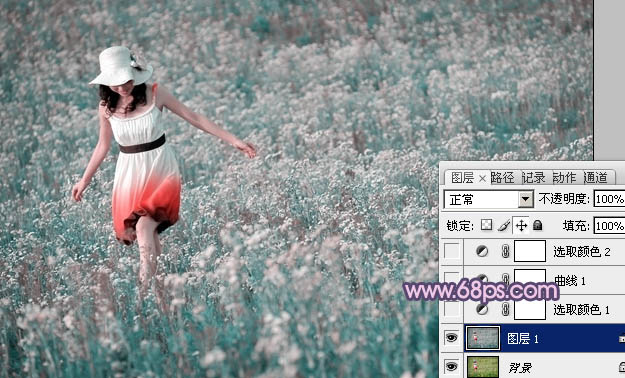Hide 图层 1 using its eye icon
The width and height of the screenshot is (625, 378).
[452, 338]
